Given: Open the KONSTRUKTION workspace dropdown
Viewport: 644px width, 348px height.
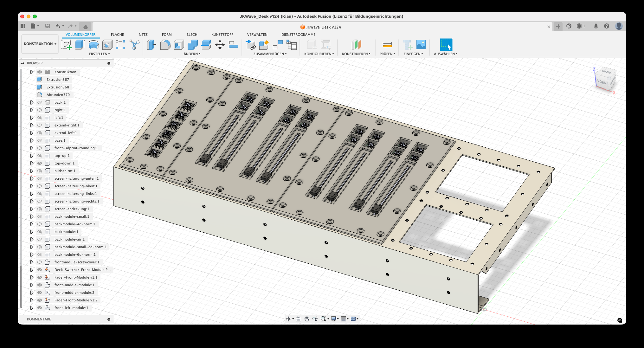Looking at the screenshot, I should pyautogui.click(x=40, y=44).
